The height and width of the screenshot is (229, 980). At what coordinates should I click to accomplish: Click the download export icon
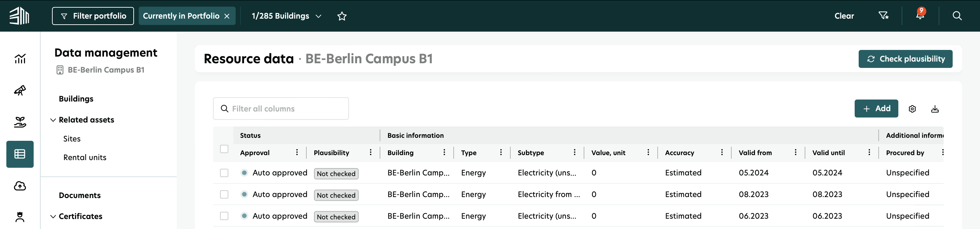tap(935, 109)
